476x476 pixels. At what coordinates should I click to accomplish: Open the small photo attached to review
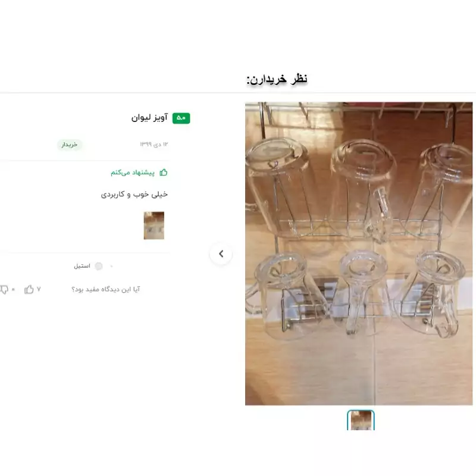(154, 226)
